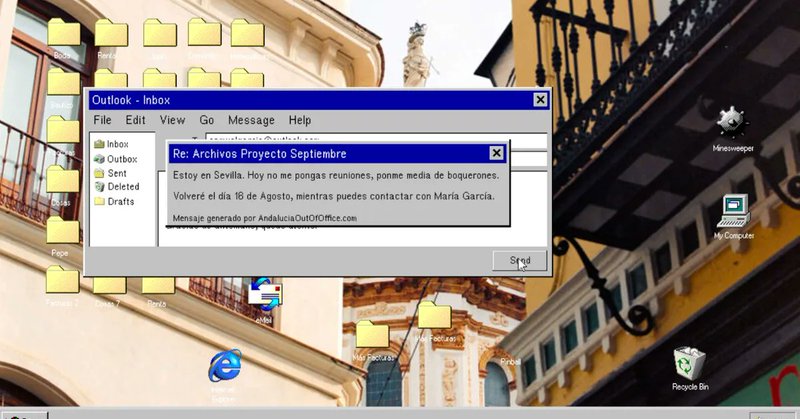
Task: Open the Edit menu
Action: [x=135, y=120]
